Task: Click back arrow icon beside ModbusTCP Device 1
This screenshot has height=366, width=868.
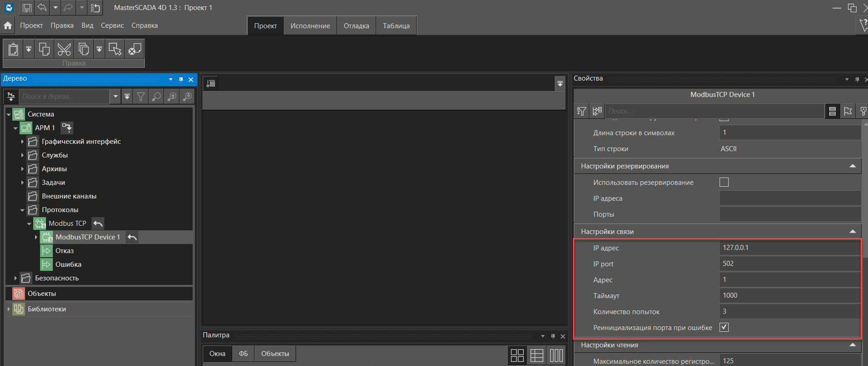Action: click(x=132, y=237)
